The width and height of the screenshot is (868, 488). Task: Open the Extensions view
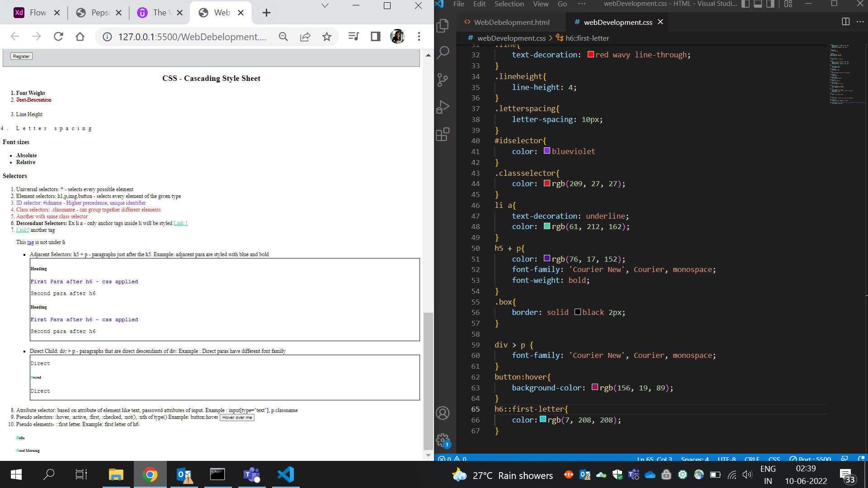click(x=443, y=134)
